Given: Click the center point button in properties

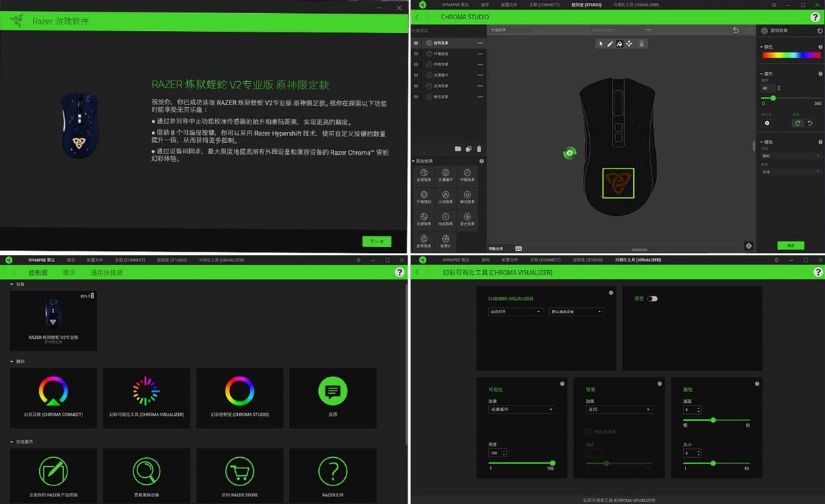Looking at the screenshot, I should click(767, 123).
